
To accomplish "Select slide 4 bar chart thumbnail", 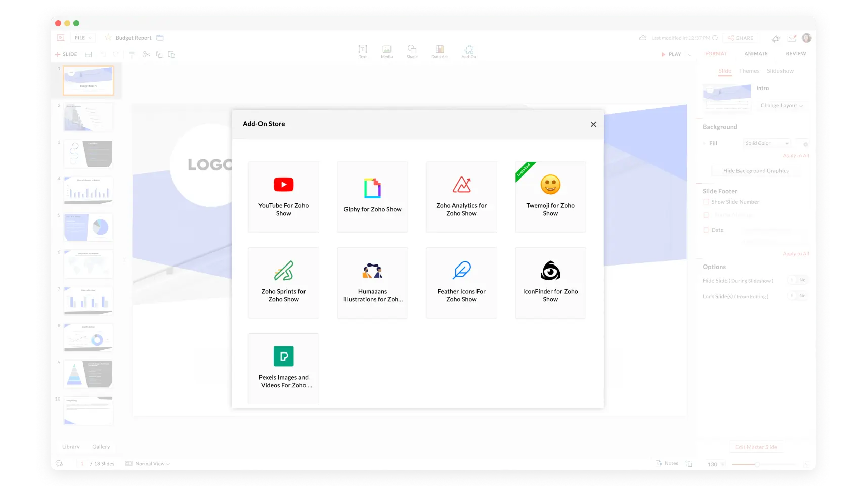I will coord(89,191).
